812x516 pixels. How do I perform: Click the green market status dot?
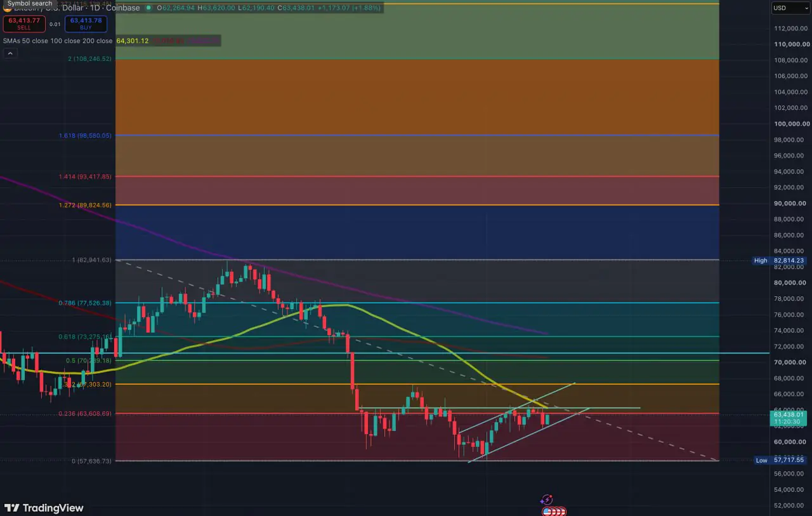click(148, 8)
